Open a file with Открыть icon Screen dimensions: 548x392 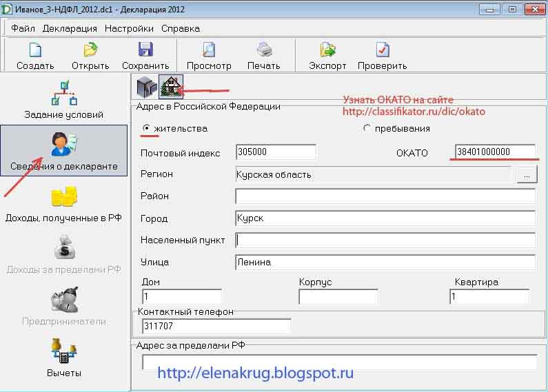[x=90, y=51]
